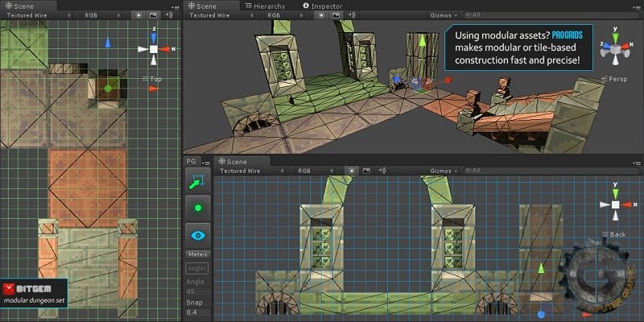Click blue move handle arrow in Top view
644x322 pixels.
[108, 43]
